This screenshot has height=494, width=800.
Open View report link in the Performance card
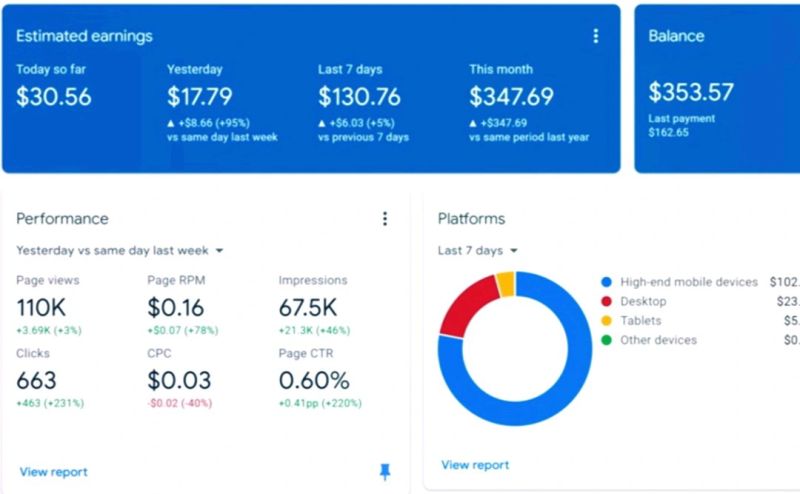[53, 472]
